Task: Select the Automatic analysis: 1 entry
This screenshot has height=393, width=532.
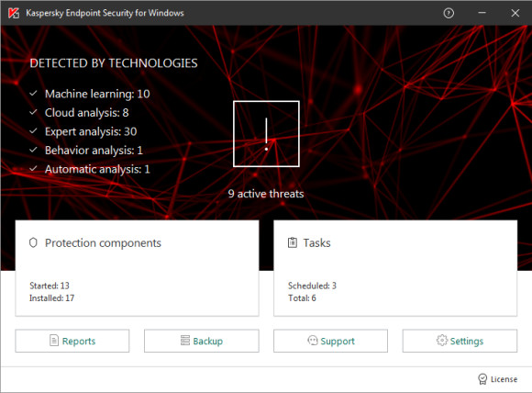Action: pos(97,169)
